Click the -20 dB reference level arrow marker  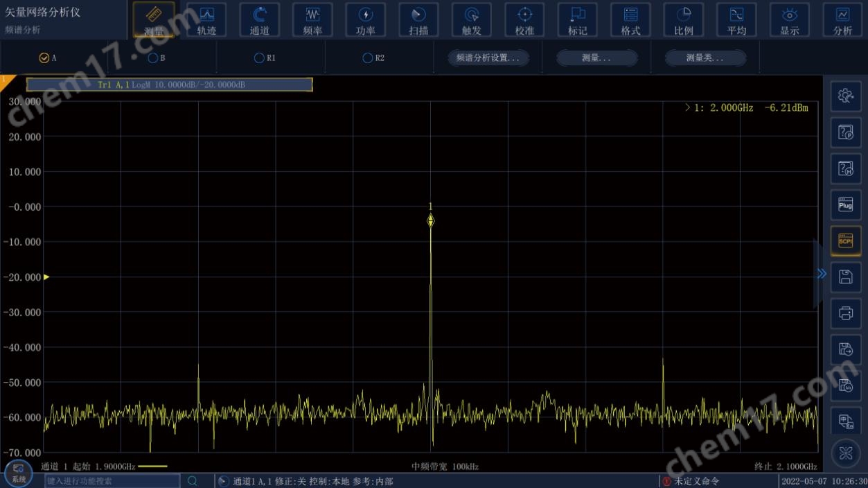click(x=46, y=277)
